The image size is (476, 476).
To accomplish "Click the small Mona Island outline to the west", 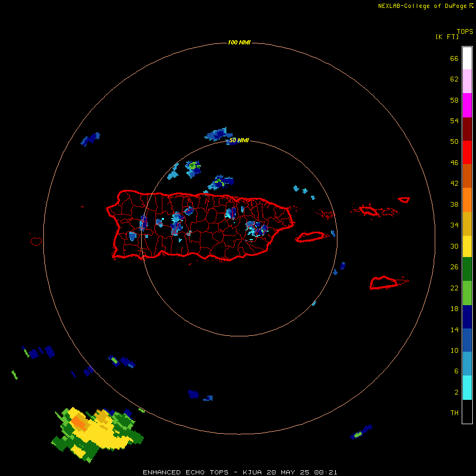I will tap(36, 242).
